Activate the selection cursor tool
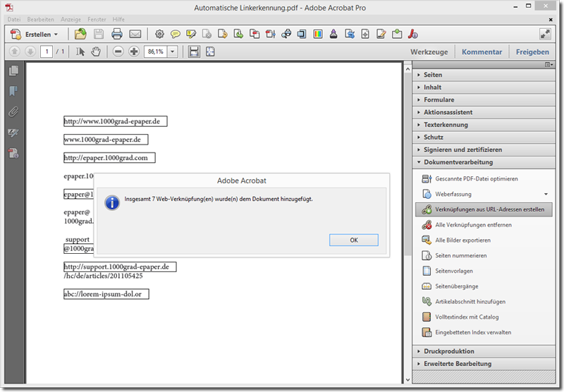564x392 pixels. point(80,51)
